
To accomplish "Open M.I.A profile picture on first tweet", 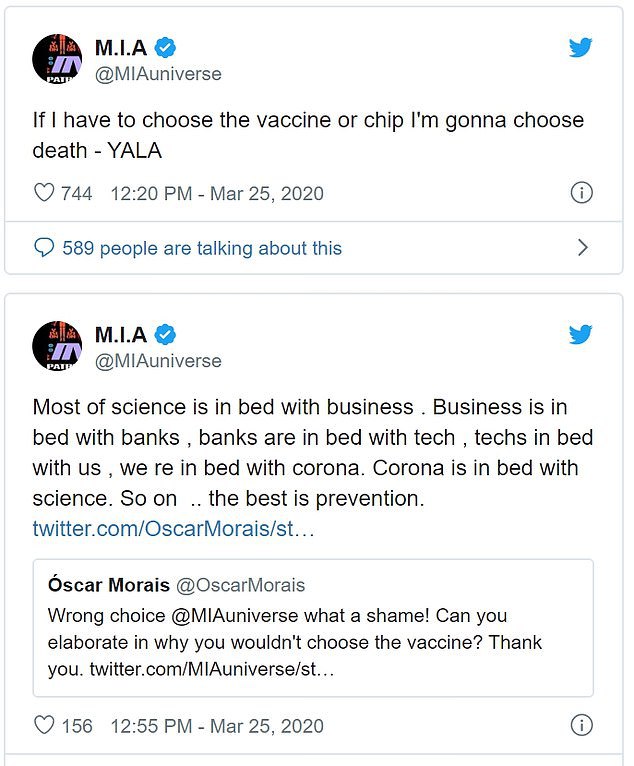I will coord(57,59).
